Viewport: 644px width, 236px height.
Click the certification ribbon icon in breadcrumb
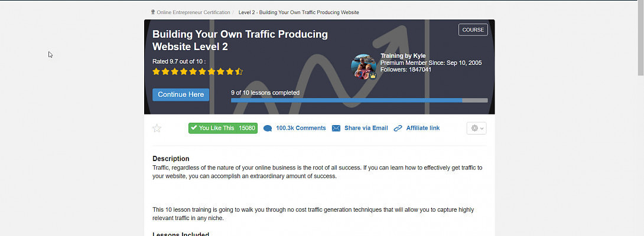(x=153, y=12)
